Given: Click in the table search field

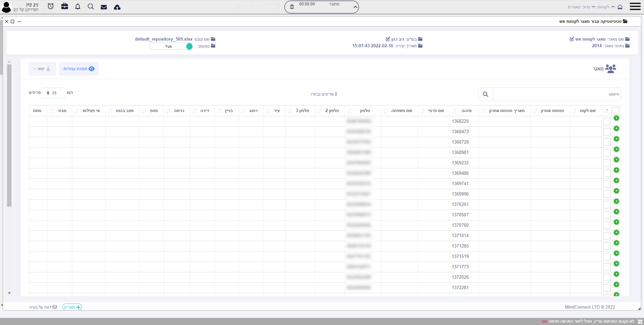Looking at the screenshot, I should tap(556, 94).
